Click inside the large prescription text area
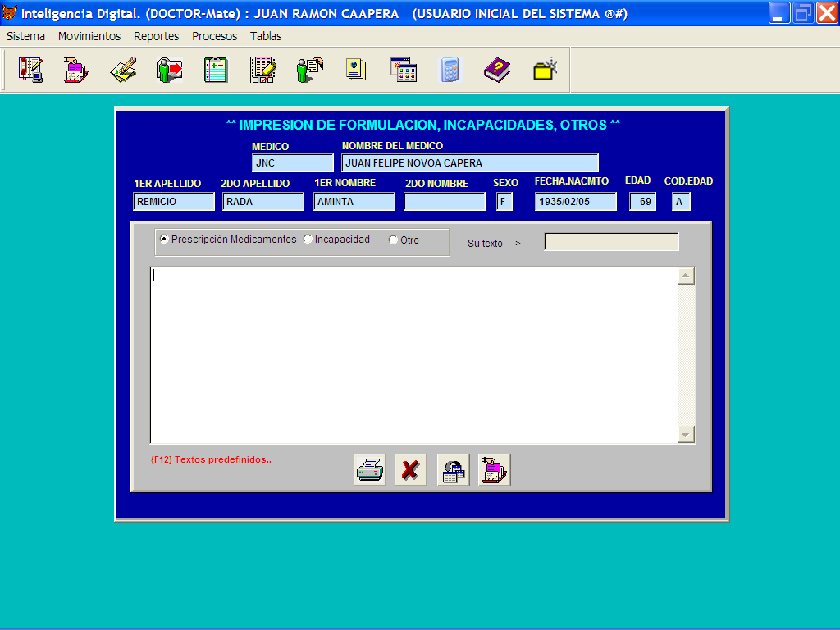This screenshot has height=630, width=840. tap(414, 355)
